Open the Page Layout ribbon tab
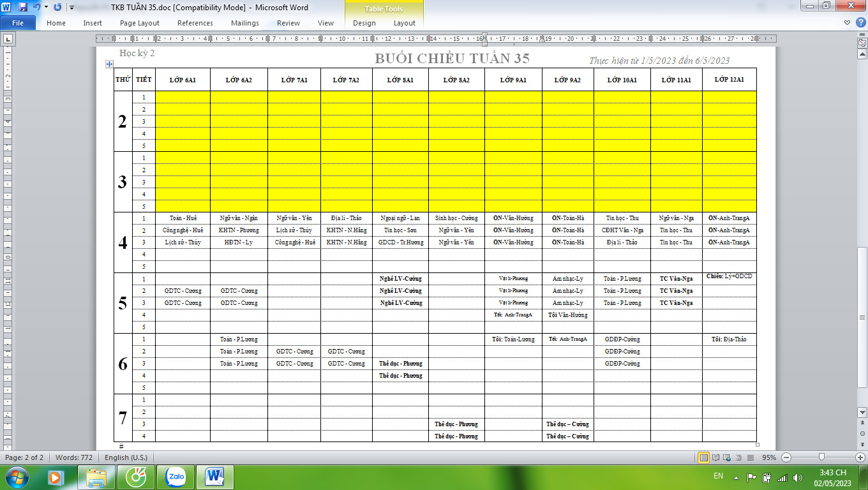 [x=140, y=23]
